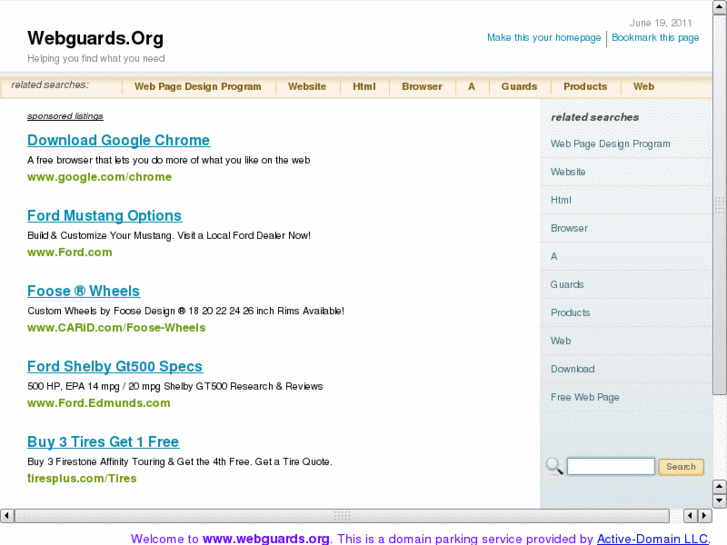The height and width of the screenshot is (545, 727).
Task: Open Website in the sidebar related searches
Action: [568, 172]
